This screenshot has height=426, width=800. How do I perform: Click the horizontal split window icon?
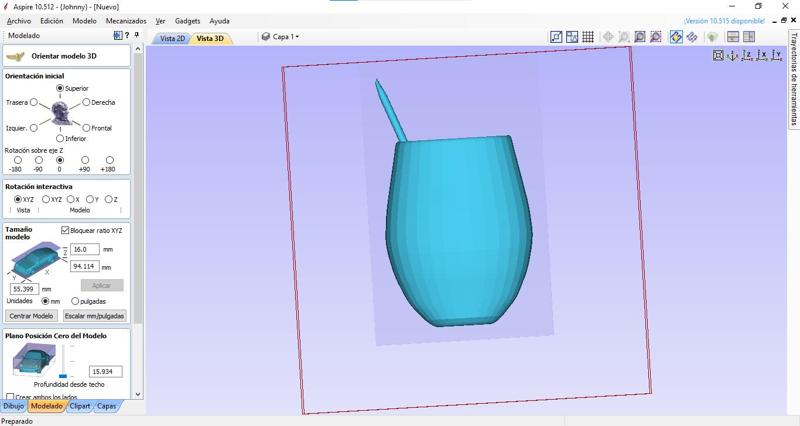pyautogui.click(x=733, y=37)
